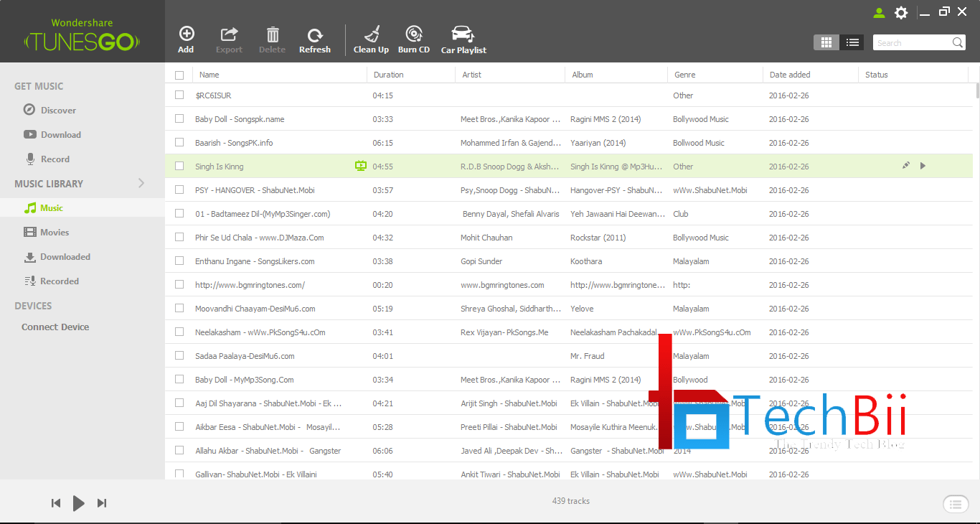
Task: Toggle the select-all header checkbox
Action: point(179,75)
